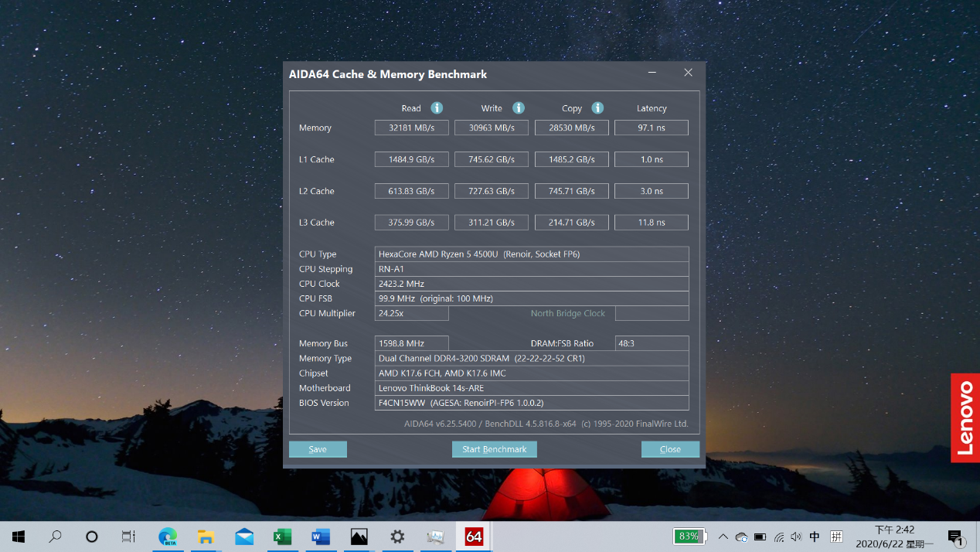Click the Memory Read value 32181 MB/s
This screenshot has width=980, height=552.
coord(412,128)
